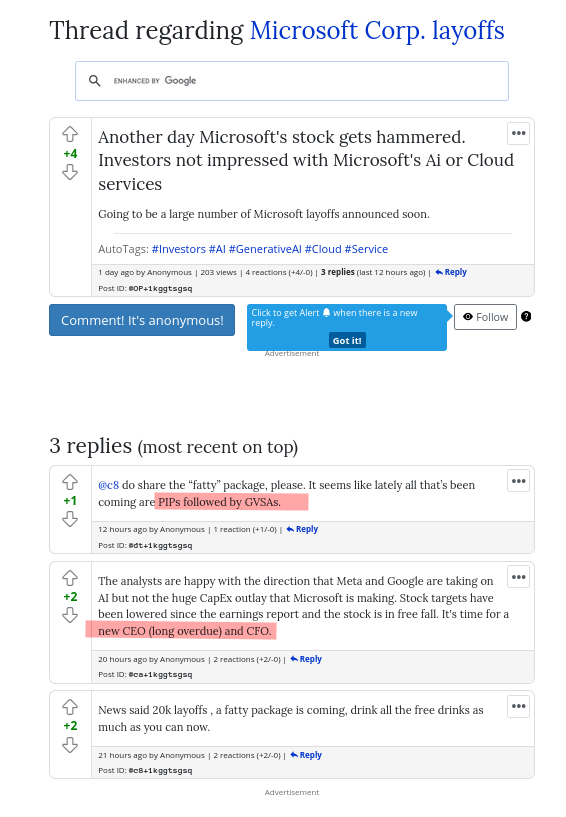Open the #GenerativeAI tag
Viewport: 566px width, 817px height.
click(265, 249)
